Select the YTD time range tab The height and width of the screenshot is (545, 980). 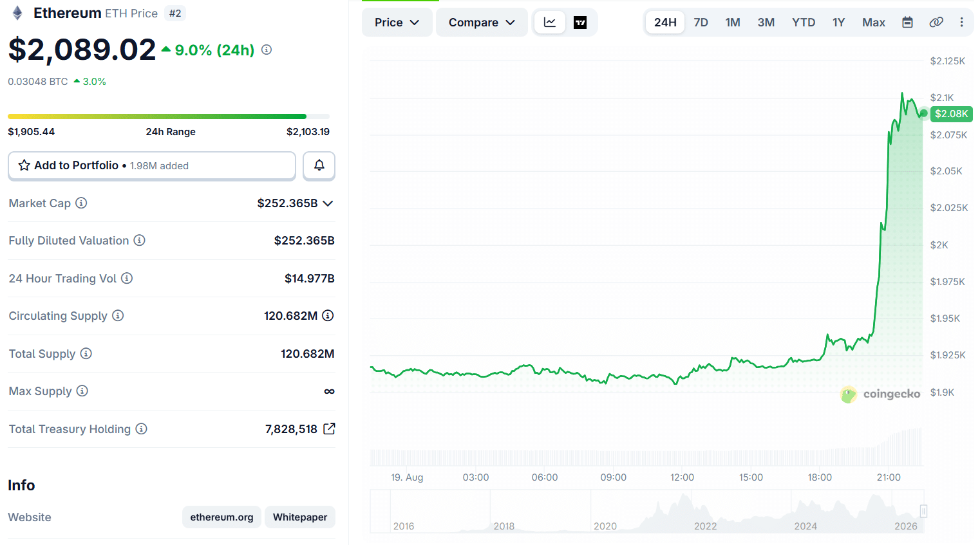[x=804, y=23]
